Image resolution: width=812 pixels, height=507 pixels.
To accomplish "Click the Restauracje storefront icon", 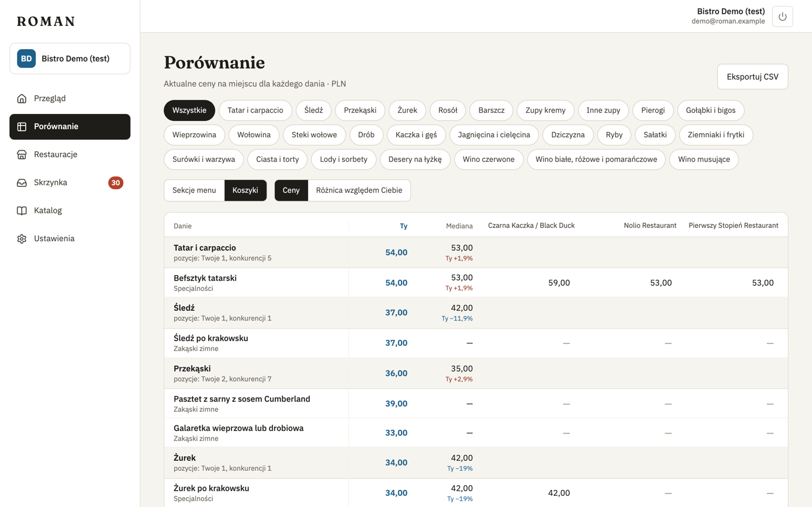I will pos(22,154).
